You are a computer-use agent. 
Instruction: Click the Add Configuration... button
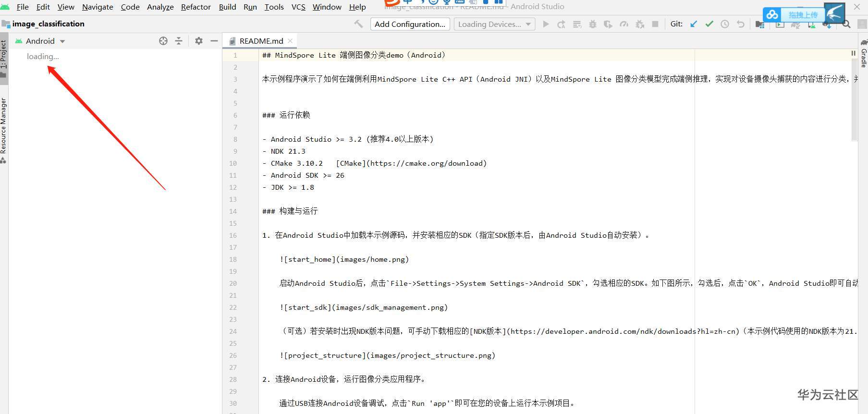(x=410, y=24)
